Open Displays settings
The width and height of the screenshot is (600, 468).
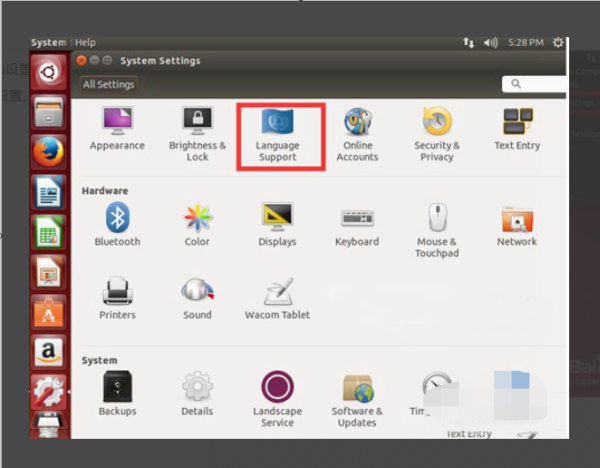tap(277, 225)
